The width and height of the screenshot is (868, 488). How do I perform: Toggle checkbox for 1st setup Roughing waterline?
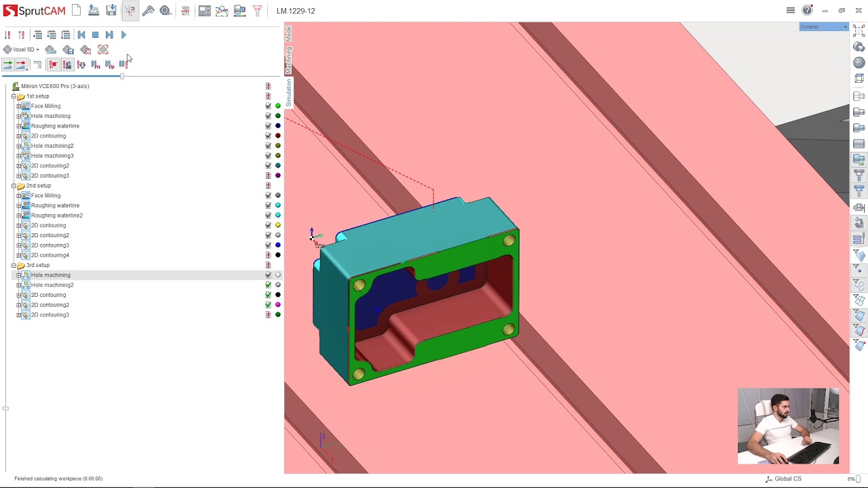268,126
